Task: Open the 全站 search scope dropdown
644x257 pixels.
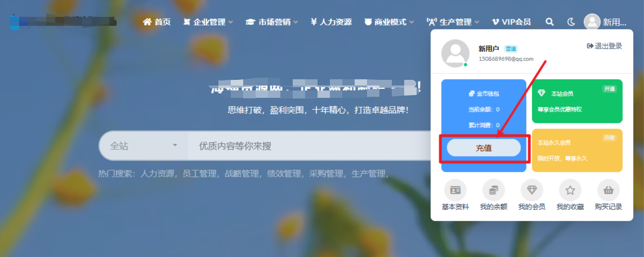Action: click(144, 146)
